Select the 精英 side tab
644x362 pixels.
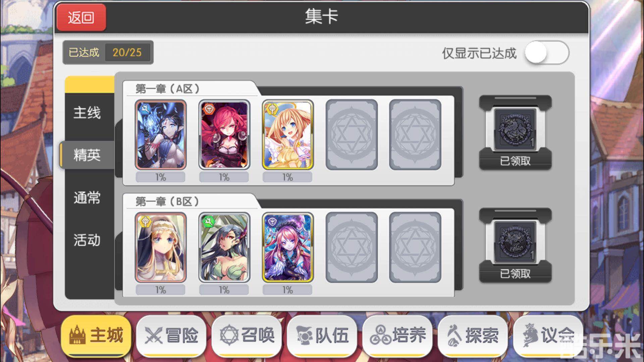[87, 155]
